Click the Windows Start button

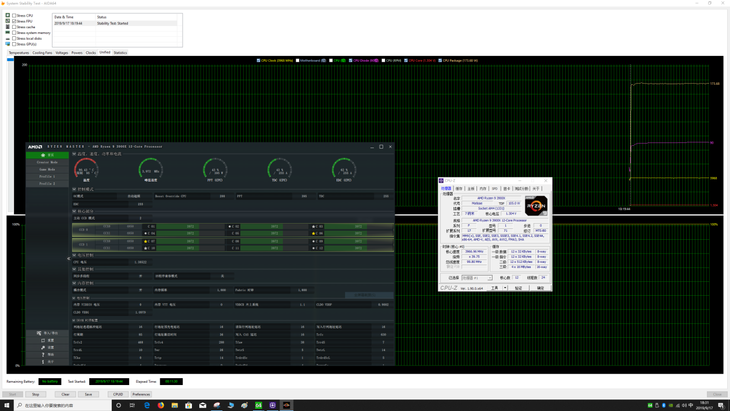pyautogui.click(x=7, y=405)
